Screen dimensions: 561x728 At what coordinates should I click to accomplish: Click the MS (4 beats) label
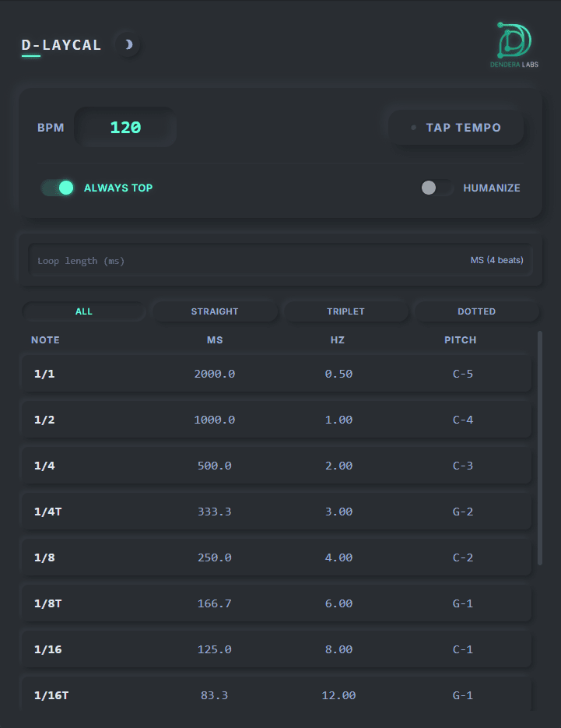click(x=497, y=261)
